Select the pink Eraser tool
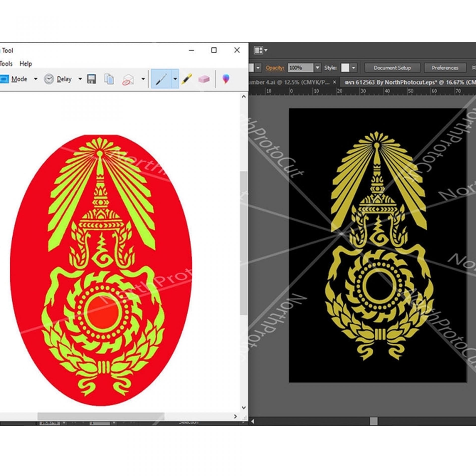 [x=204, y=79]
